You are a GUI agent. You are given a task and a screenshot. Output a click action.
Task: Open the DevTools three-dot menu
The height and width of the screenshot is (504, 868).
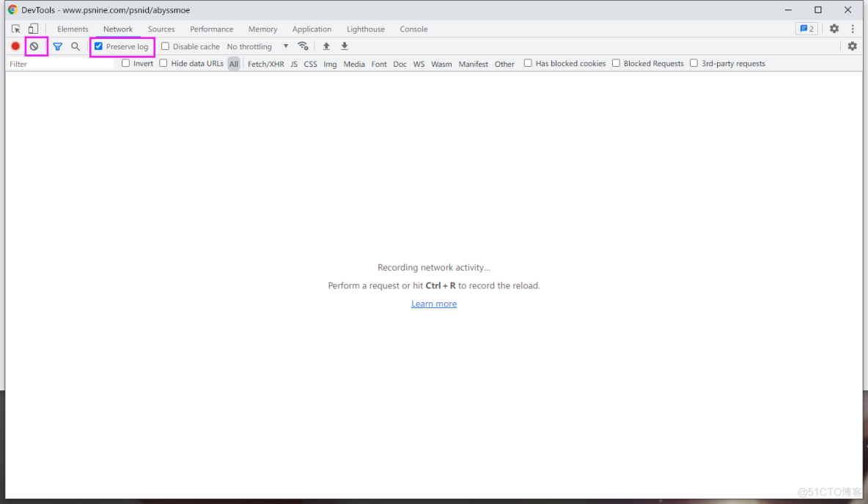pyautogui.click(x=853, y=29)
